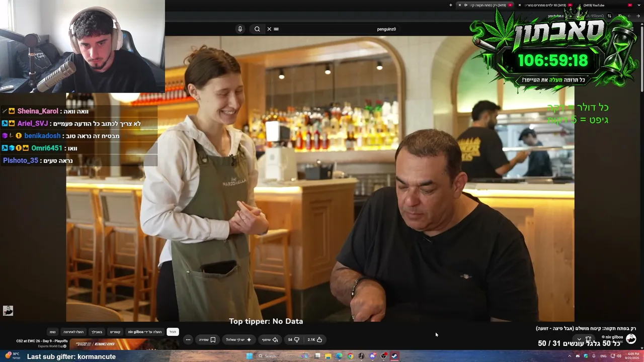
Task: Open the weather widget showing 30°C
Action: click(x=12, y=355)
